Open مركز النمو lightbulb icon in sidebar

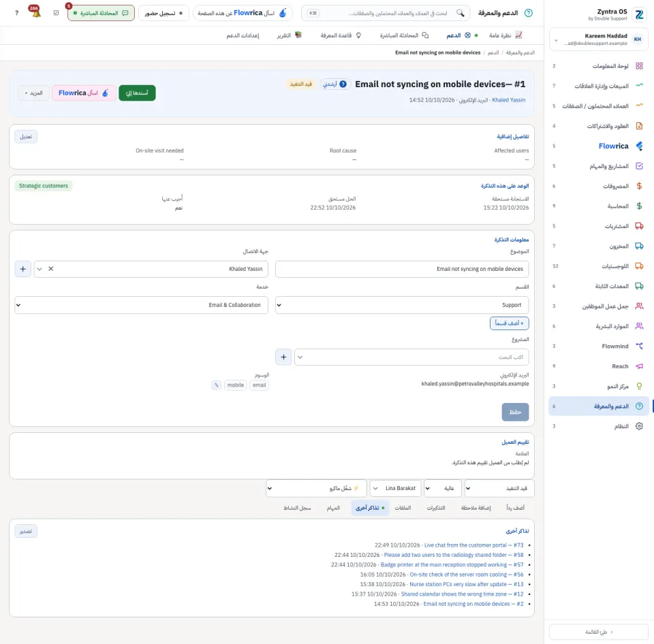pos(639,386)
